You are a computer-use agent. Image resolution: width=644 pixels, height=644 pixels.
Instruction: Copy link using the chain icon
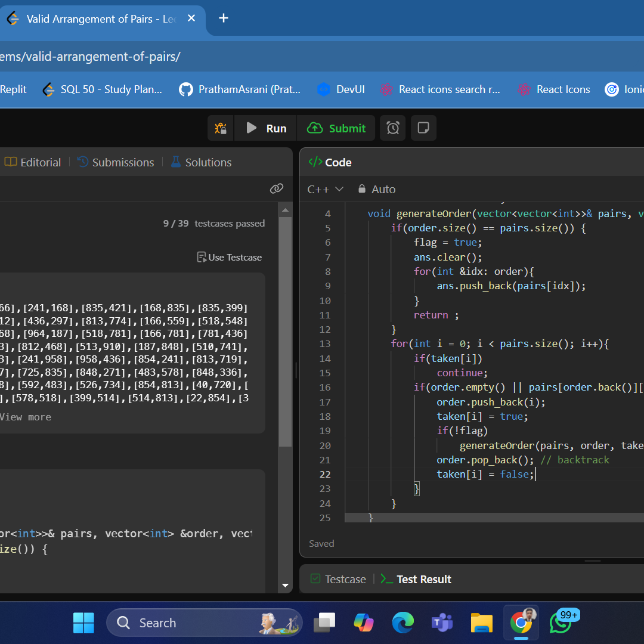pos(276,189)
